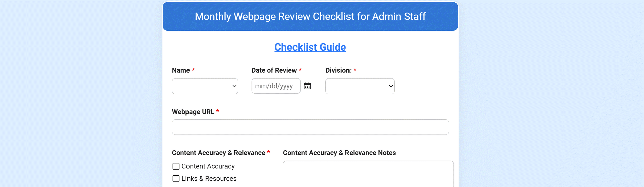Click the "Content Accuracy & Relevance Notes" label
The image size is (644, 187).
coord(339,153)
